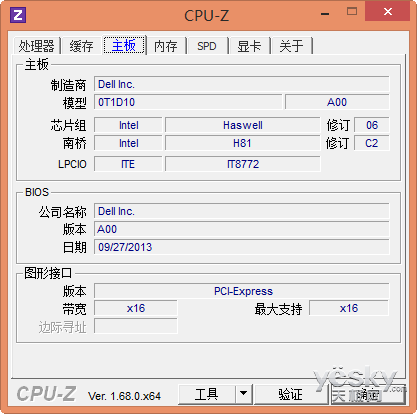The height and width of the screenshot is (414, 417).
Task: Click the 验证 button
Action: pyautogui.click(x=290, y=394)
